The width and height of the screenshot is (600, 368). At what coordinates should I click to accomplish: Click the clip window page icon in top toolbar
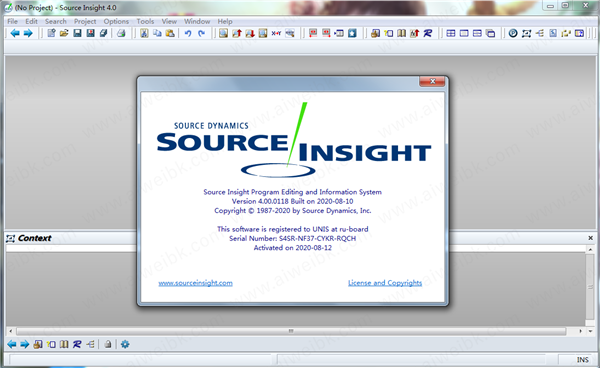[553, 33]
